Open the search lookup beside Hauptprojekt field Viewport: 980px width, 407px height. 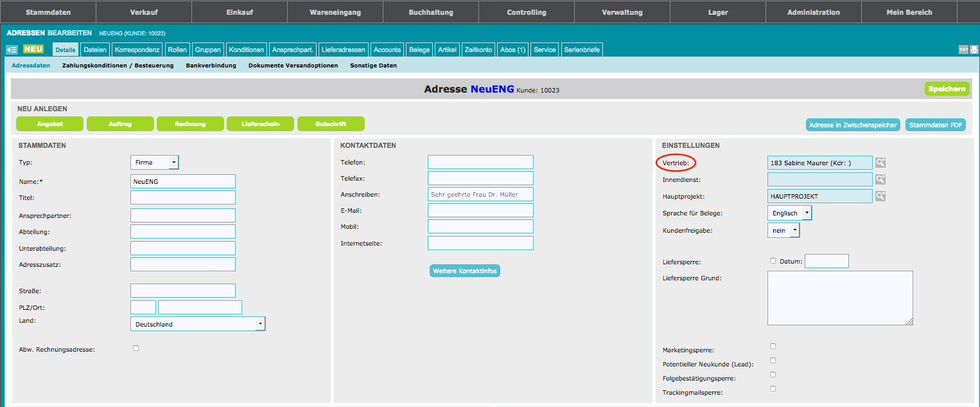coord(880,196)
